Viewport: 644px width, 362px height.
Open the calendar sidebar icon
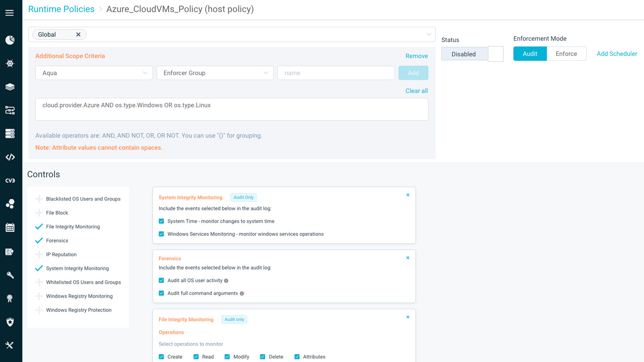(10, 227)
